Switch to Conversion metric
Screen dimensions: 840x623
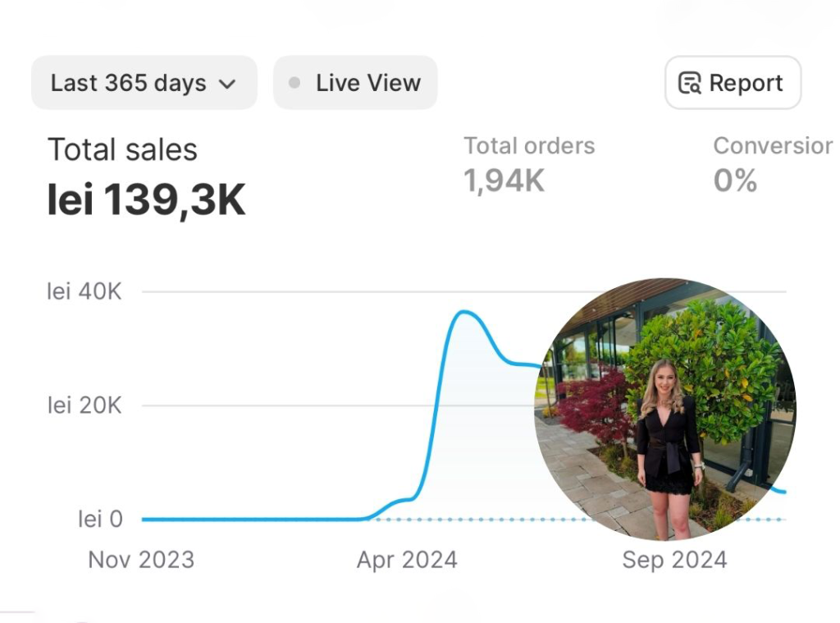(x=772, y=146)
